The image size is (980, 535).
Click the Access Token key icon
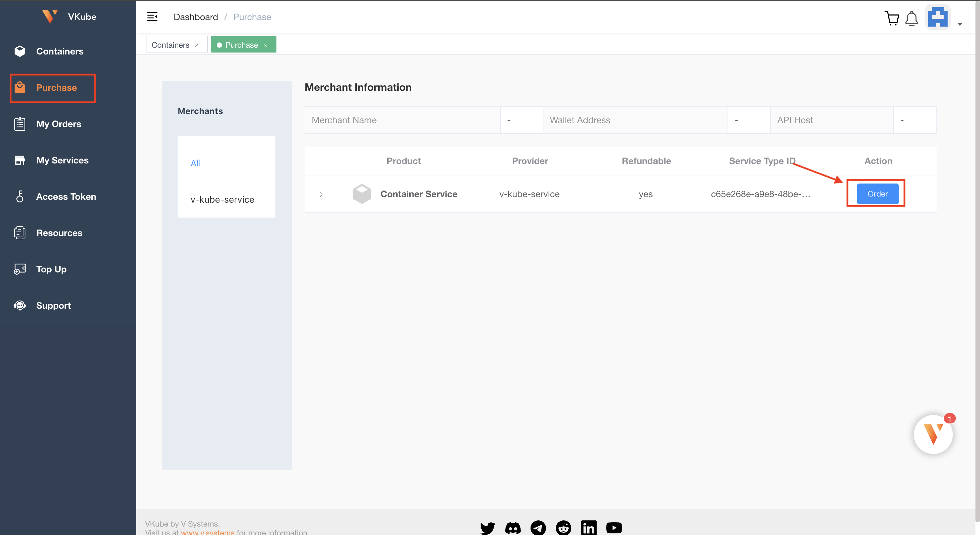20,197
